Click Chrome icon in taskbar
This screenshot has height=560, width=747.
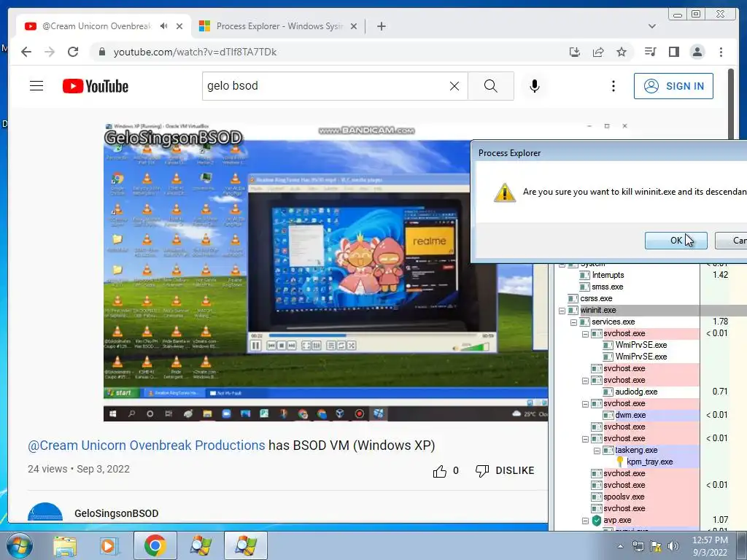(x=155, y=545)
